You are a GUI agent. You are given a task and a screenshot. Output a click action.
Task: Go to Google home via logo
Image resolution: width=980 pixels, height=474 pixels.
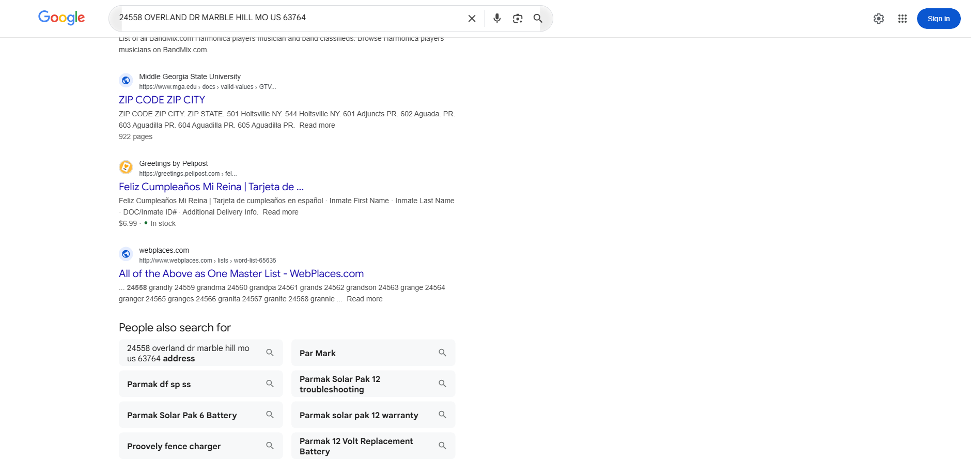[61, 18]
